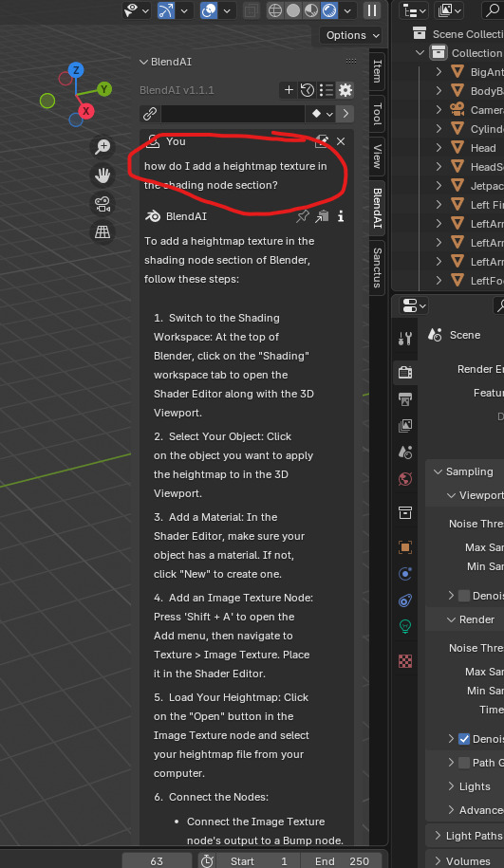Image resolution: width=504 pixels, height=868 pixels.
Task: Collapse the Sampling panel
Action: [439, 471]
